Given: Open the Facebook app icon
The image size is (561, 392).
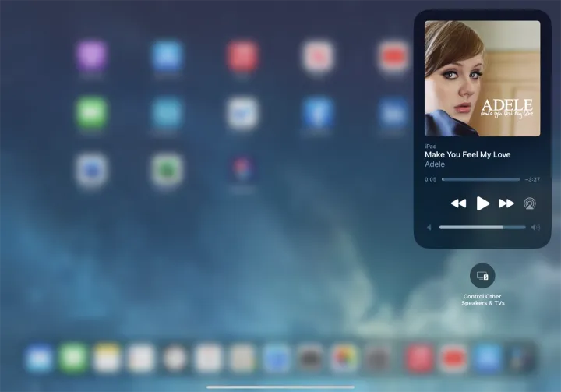Looking at the screenshot, I should pos(318,113).
